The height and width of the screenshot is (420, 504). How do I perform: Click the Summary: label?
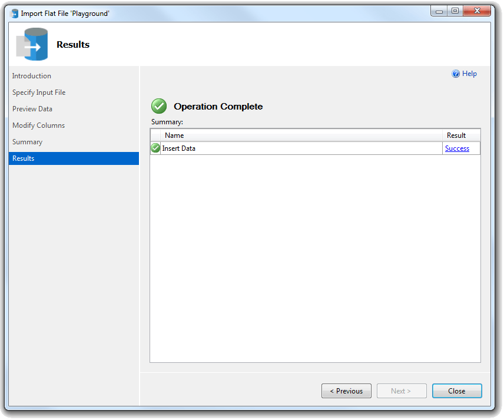[167, 122]
